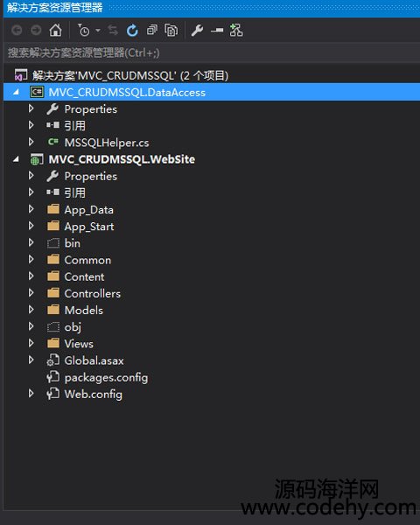
Task: Toggle Preview Selected Items button
Action: click(217, 31)
